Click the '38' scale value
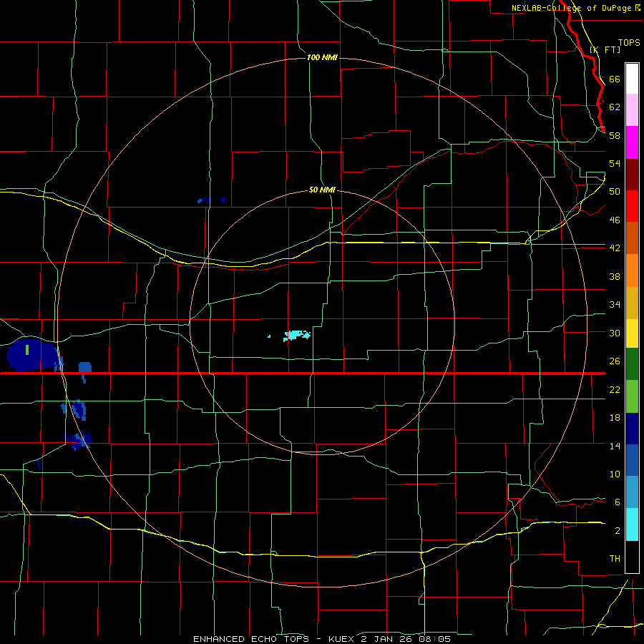644x644 pixels. tap(615, 276)
